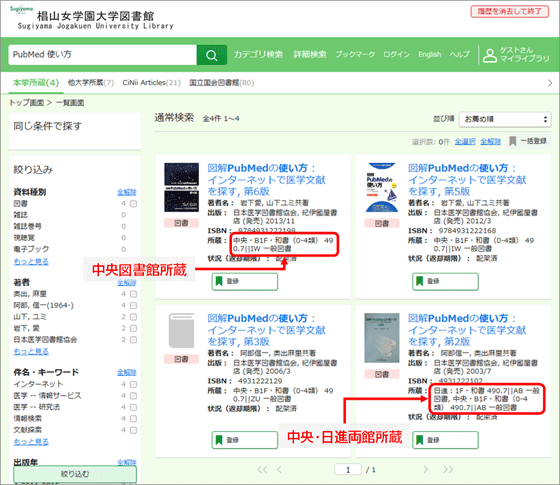Click the search box containing PubMed 使い方
Image resolution: width=560 pixels, height=485 pixels.
pos(103,55)
